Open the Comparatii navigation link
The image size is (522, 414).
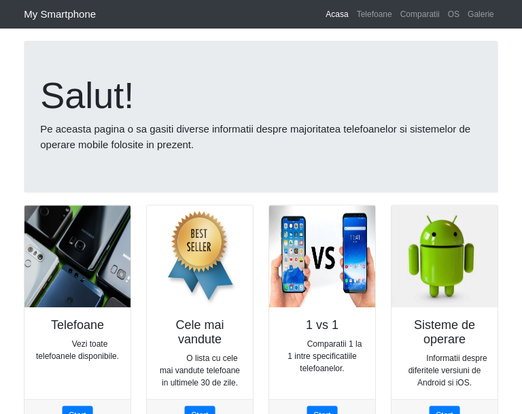pyautogui.click(x=419, y=14)
